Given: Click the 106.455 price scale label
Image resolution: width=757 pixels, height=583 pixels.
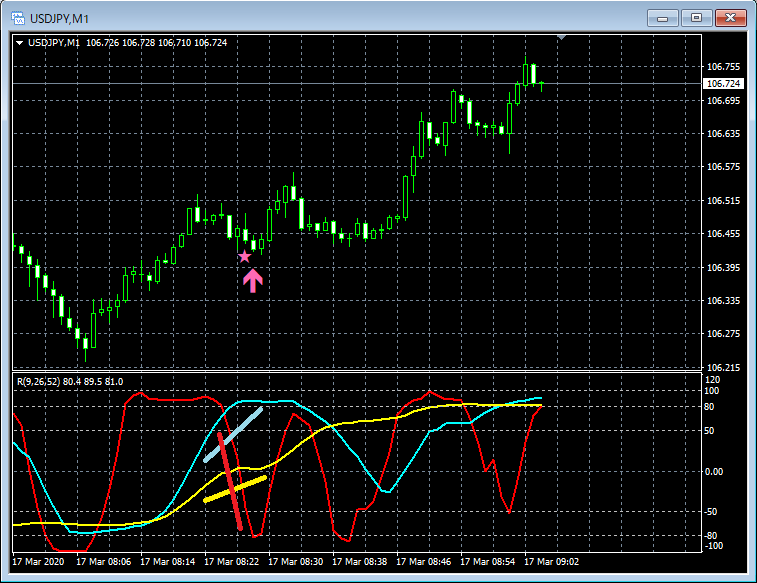Looking at the screenshot, I should pyautogui.click(x=723, y=234).
